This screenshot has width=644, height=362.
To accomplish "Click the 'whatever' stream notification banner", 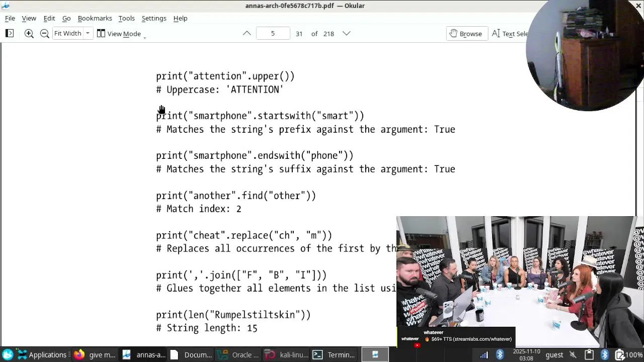I will [x=456, y=337].
